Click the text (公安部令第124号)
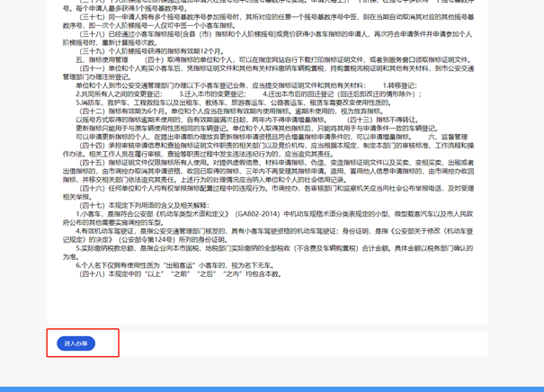Viewport: 544px width, 392px height. click(147, 239)
